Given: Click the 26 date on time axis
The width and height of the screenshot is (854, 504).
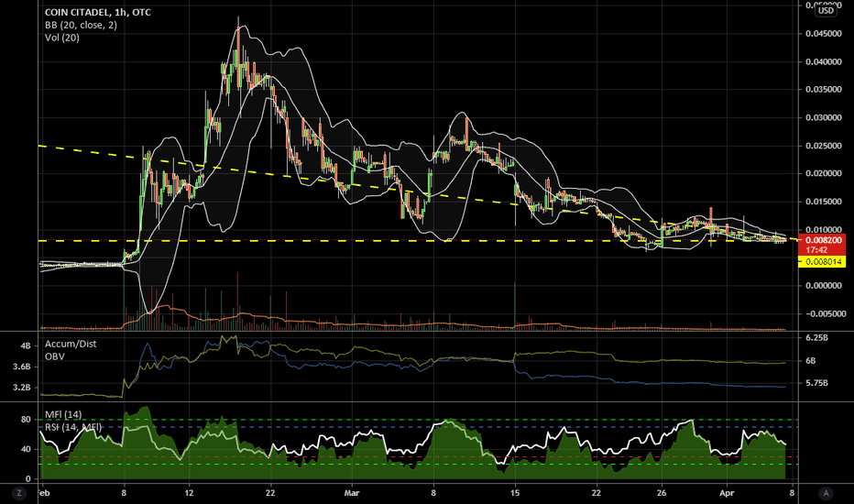Looking at the screenshot, I should [x=662, y=493].
